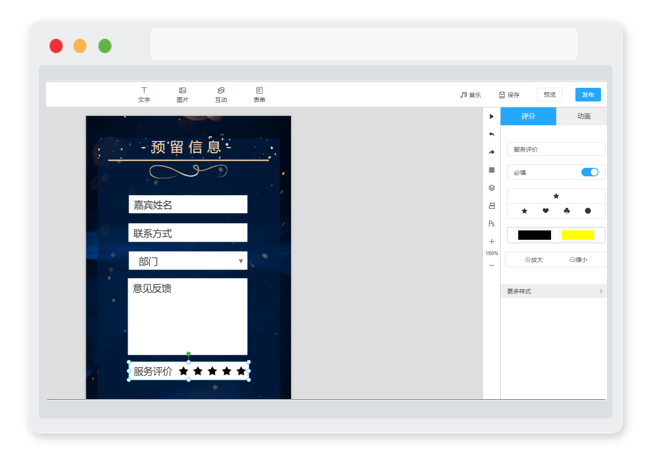
Task: Expand the 更多样式 more styles section
Action: pyautogui.click(x=554, y=291)
